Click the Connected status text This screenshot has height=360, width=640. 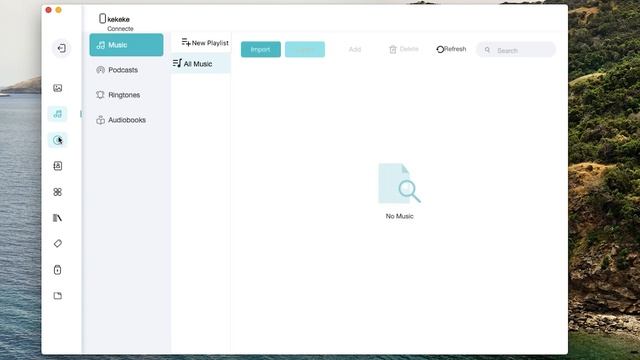pyautogui.click(x=120, y=29)
